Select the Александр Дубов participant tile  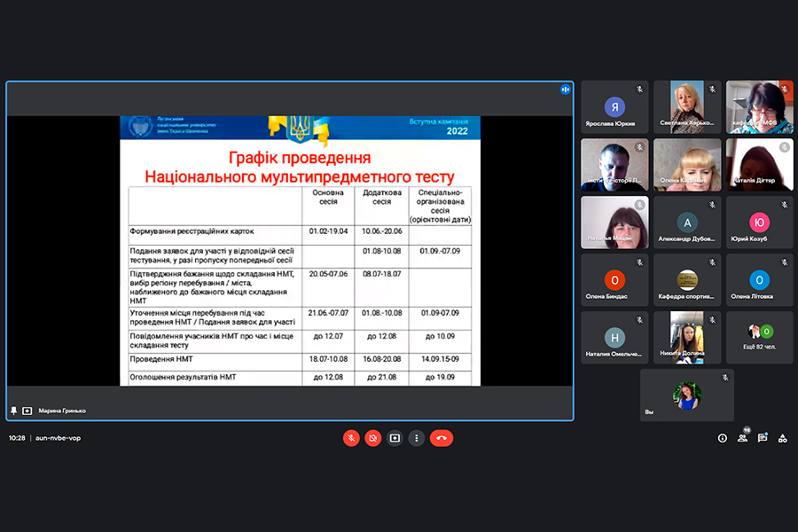[687, 223]
